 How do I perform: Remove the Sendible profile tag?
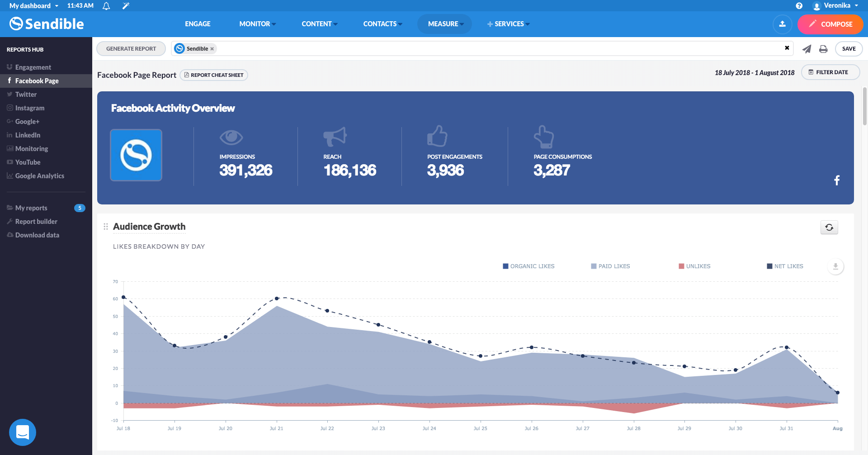212,49
